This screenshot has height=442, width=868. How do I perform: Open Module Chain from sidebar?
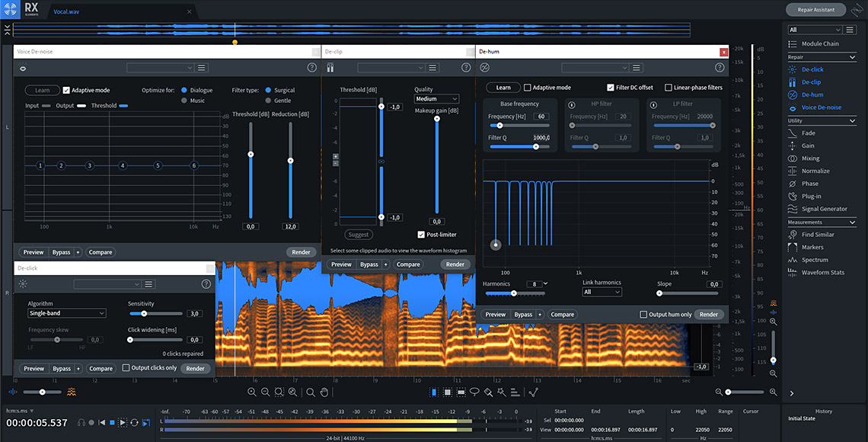tap(820, 43)
